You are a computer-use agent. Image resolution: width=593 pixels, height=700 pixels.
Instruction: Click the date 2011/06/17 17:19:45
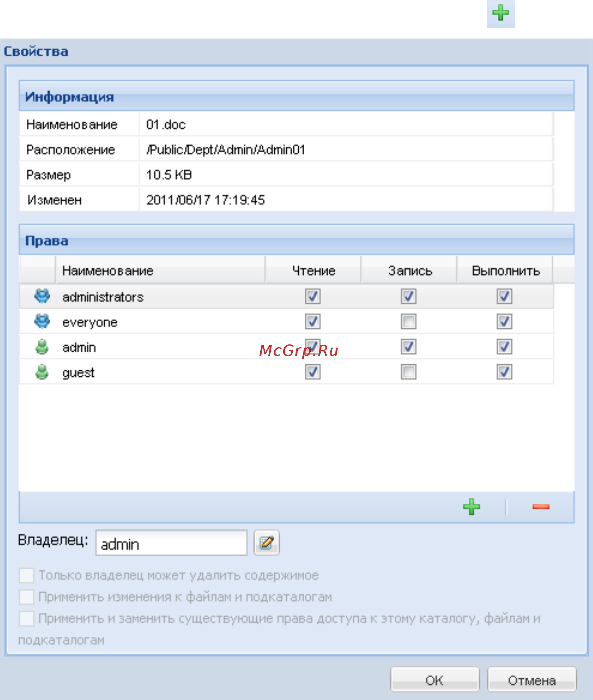pos(206,200)
